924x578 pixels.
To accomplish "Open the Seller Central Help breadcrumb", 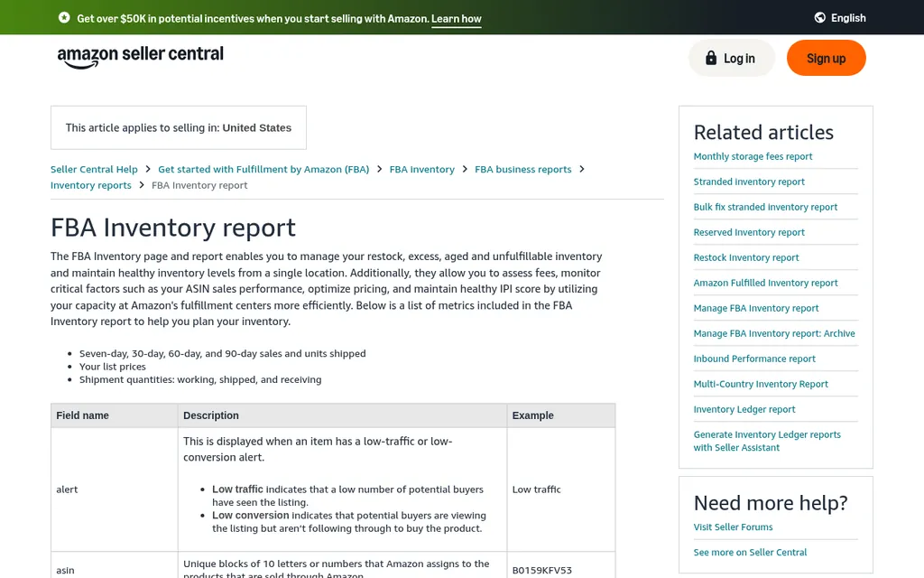I will [x=94, y=169].
